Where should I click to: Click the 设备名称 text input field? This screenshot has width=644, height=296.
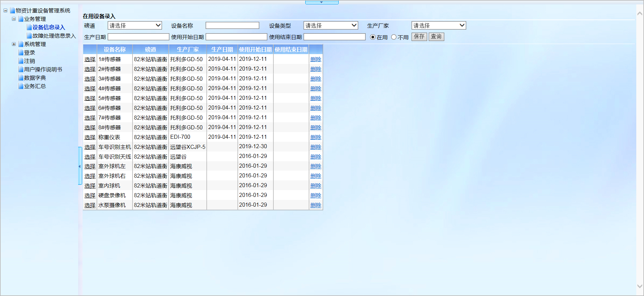click(232, 26)
